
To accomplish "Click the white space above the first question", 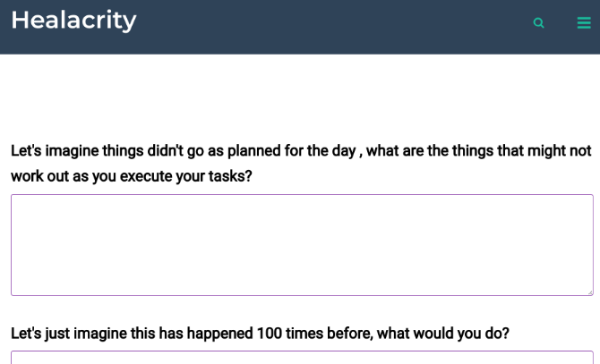I will click(x=300, y=96).
